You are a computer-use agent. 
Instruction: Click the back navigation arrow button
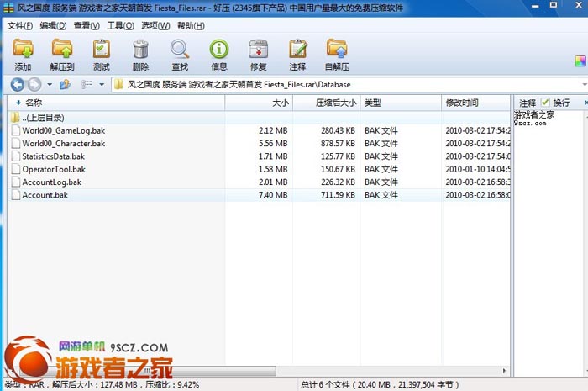click(17, 84)
